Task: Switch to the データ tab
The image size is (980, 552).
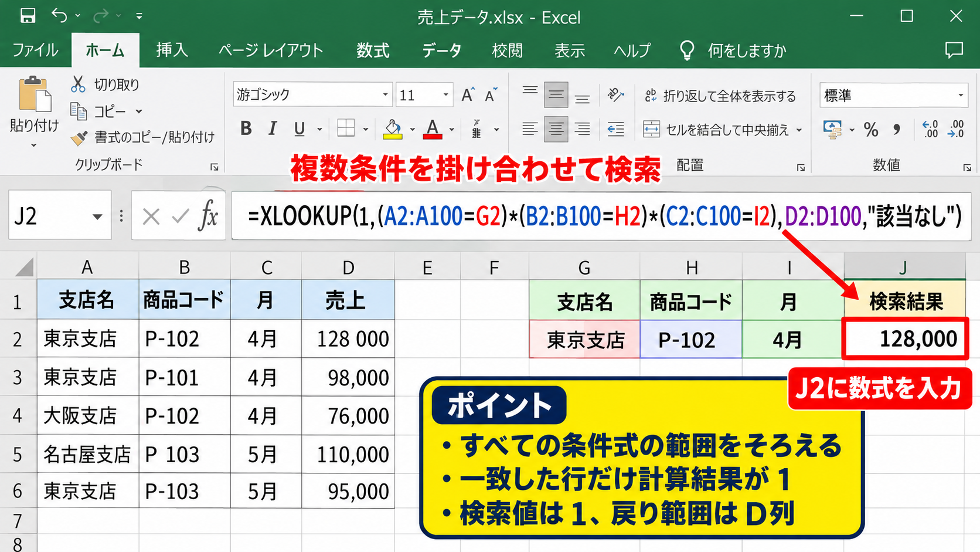Action: tap(441, 50)
